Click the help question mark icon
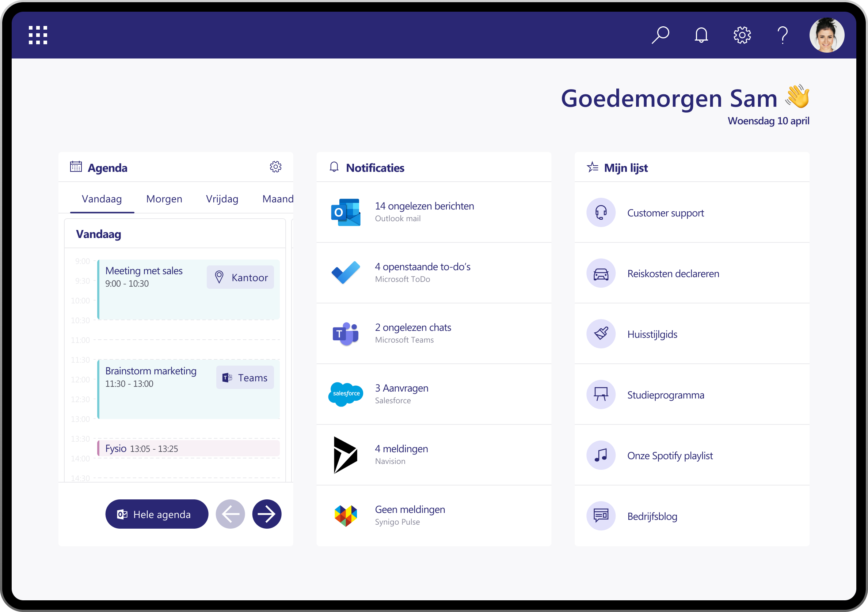868x612 pixels. (783, 35)
